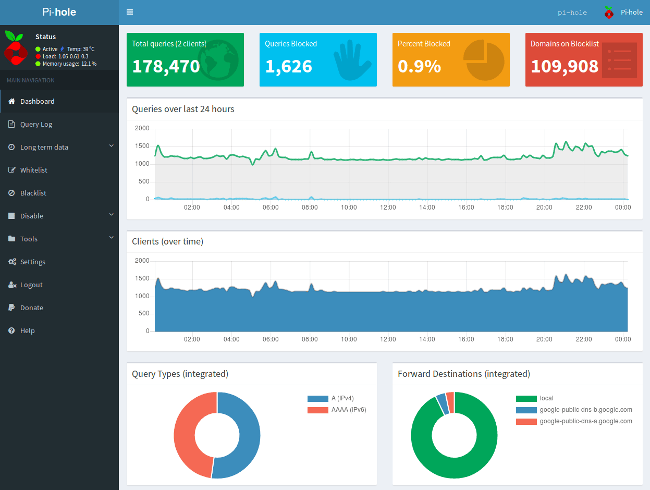The width and height of the screenshot is (650, 490).
Task: Click the Settings gears icon
Action: pyautogui.click(x=11, y=262)
